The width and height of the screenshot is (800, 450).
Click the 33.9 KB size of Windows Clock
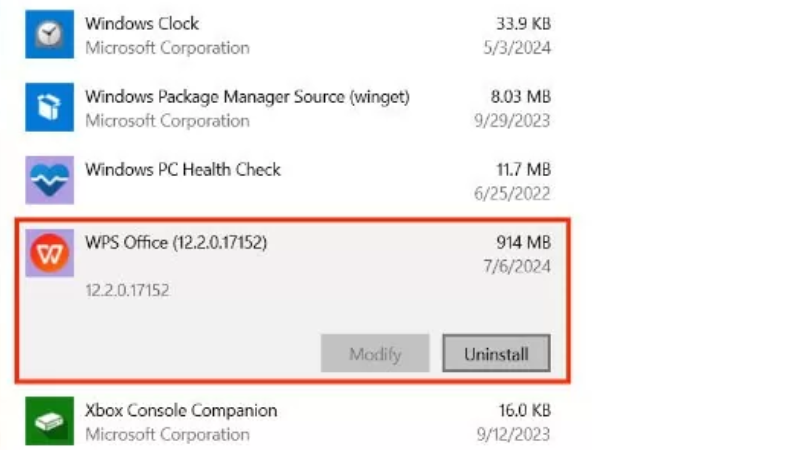pyautogui.click(x=521, y=23)
